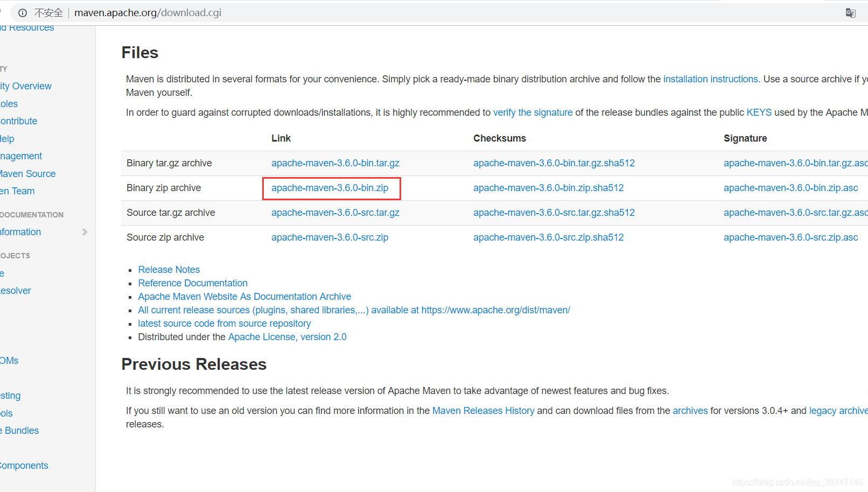868x492 pixels.
Task: Open All current release sources link
Action: pyautogui.click(x=354, y=310)
